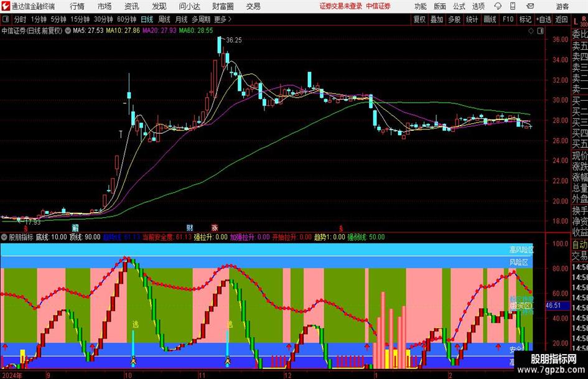Click the 2024年 date axis label
The image size is (588, 379).
click(x=12, y=375)
